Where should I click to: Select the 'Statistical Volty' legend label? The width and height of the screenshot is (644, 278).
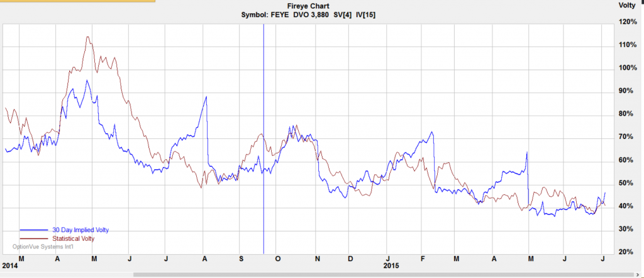[x=73, y=238]
